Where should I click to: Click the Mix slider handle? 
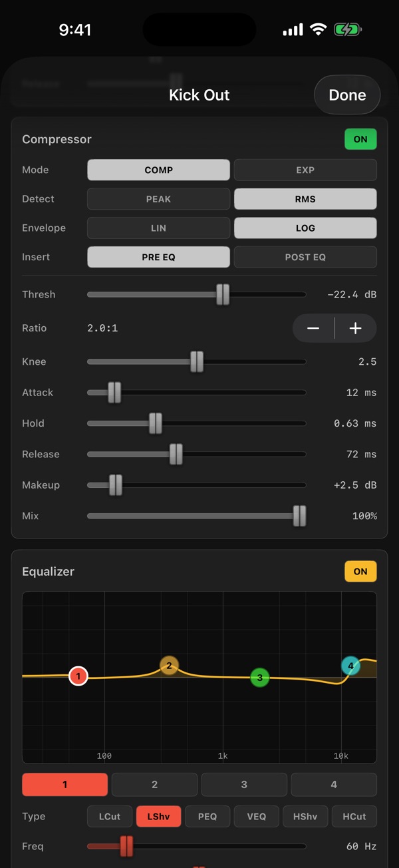click(x=300, y=516)
